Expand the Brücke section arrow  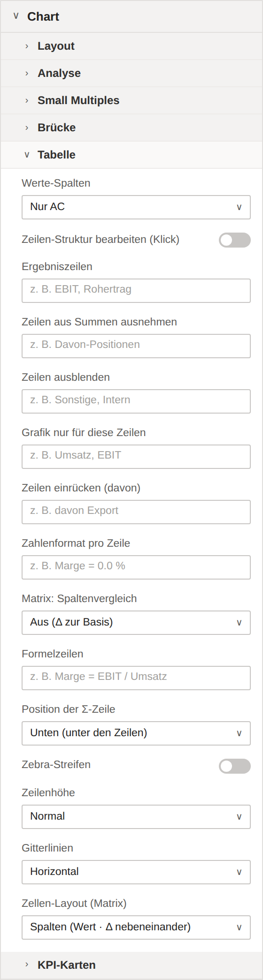click(x=27, y=128)
